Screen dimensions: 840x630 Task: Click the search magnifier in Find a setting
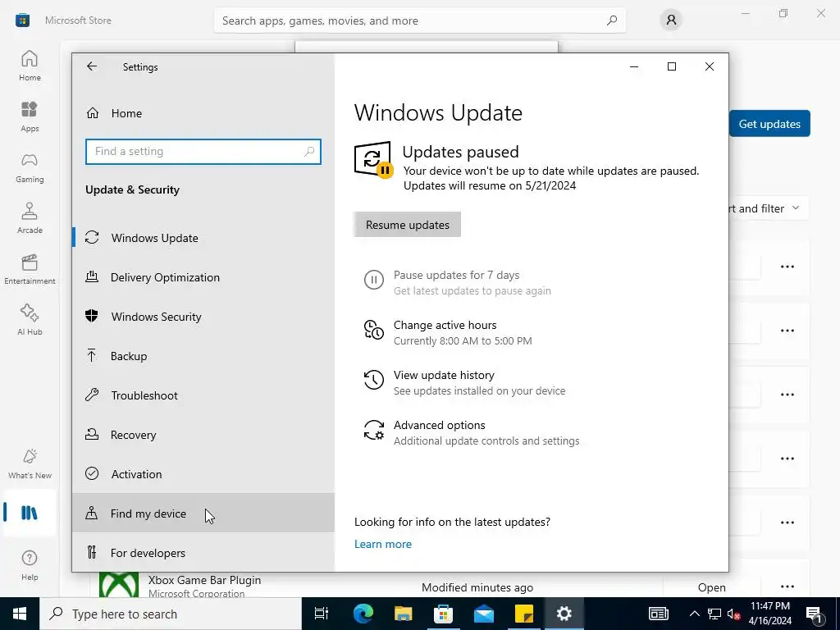(309, 152)
